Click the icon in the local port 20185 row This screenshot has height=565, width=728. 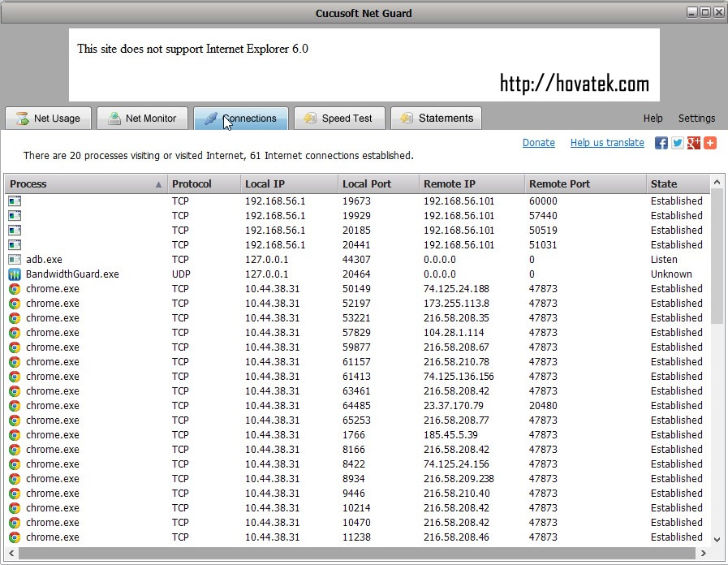(x=15, y=231)
